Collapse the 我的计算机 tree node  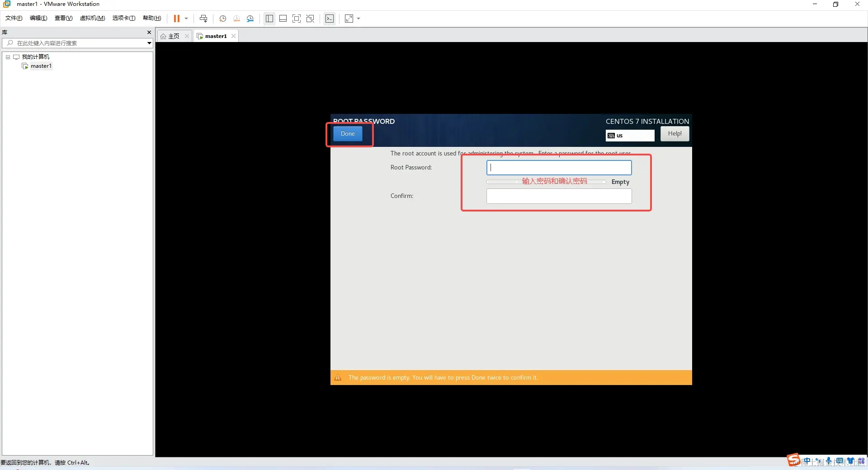point(8,57)
